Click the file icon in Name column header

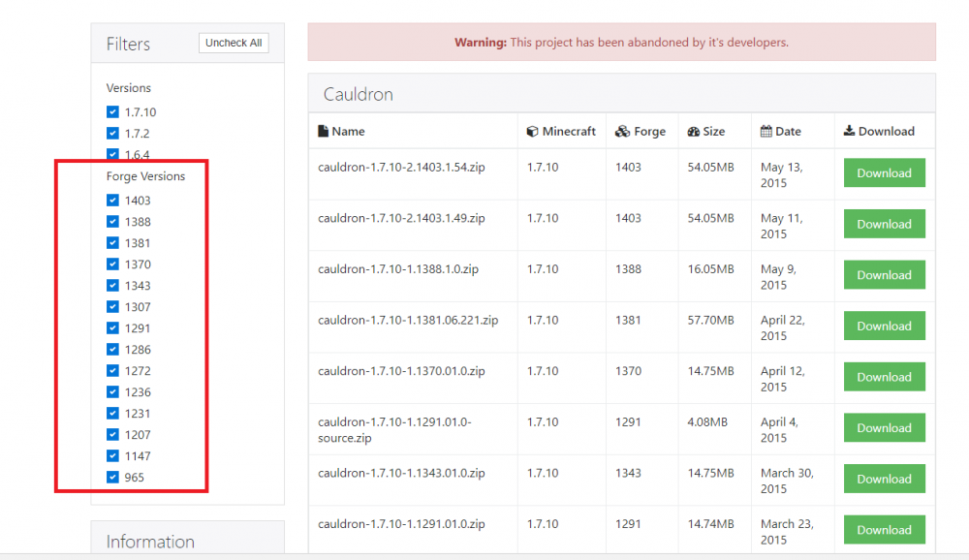(x=323, y=131)
